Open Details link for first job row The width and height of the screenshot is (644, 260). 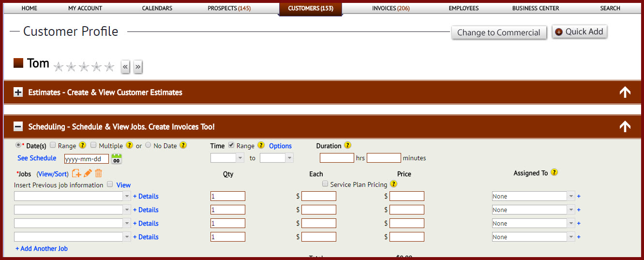[146, 196]
